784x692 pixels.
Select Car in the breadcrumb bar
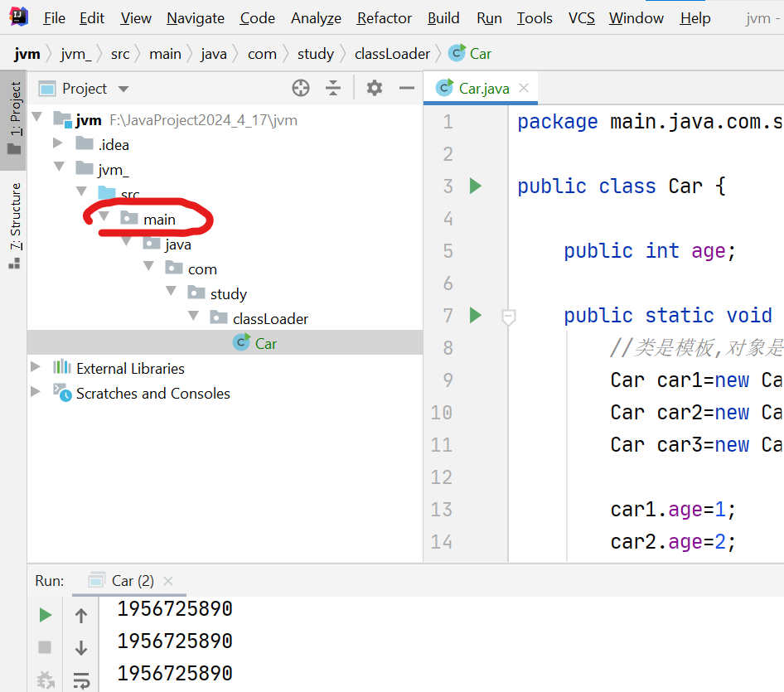[478, 52]
